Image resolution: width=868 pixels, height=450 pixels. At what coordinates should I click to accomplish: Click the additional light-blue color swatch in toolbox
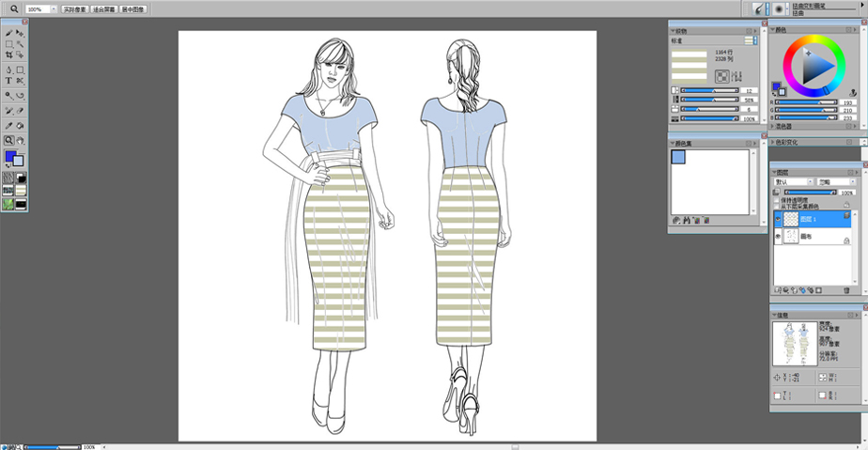coord(20,162)
